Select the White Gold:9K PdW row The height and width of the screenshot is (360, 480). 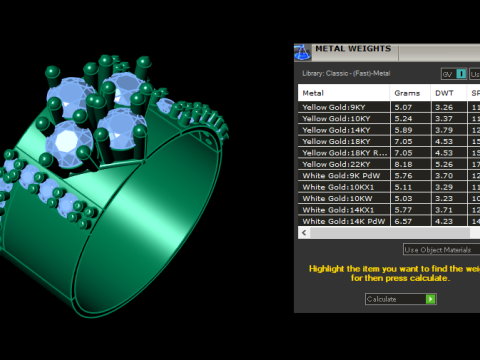[x=389, y=176]
